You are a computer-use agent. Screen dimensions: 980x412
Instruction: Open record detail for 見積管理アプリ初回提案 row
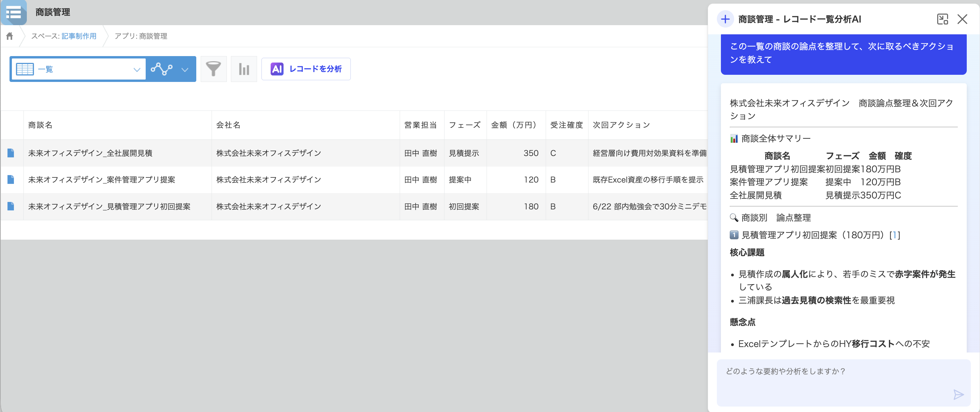click(x=11, y=206)
